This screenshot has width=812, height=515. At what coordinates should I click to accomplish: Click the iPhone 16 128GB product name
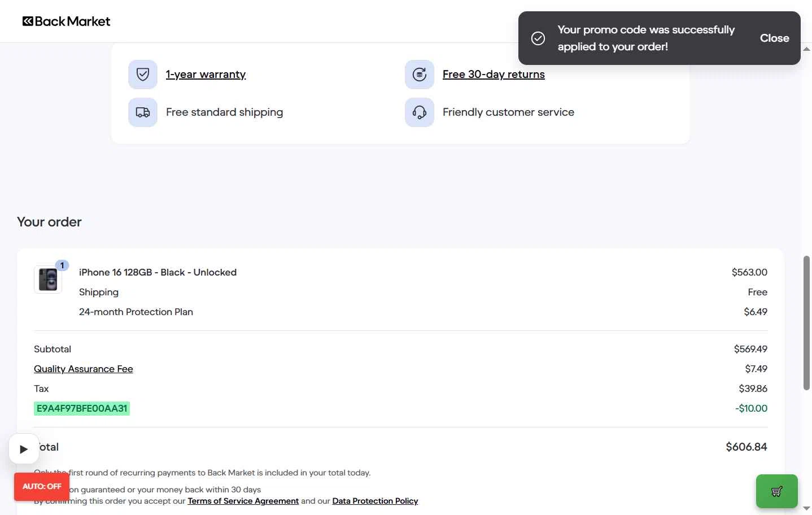158,272
